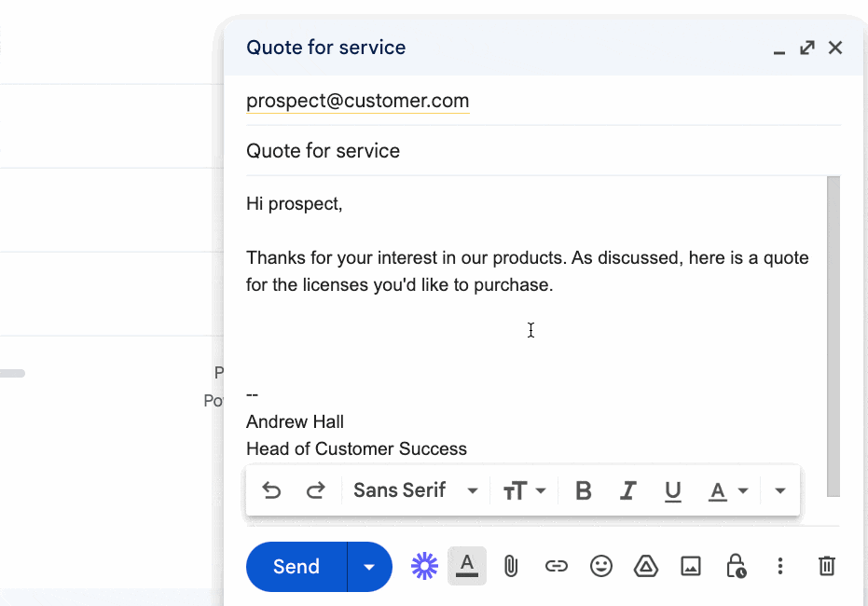
Task: Discard the draft with trash icon
Action: tap(826, 566)
